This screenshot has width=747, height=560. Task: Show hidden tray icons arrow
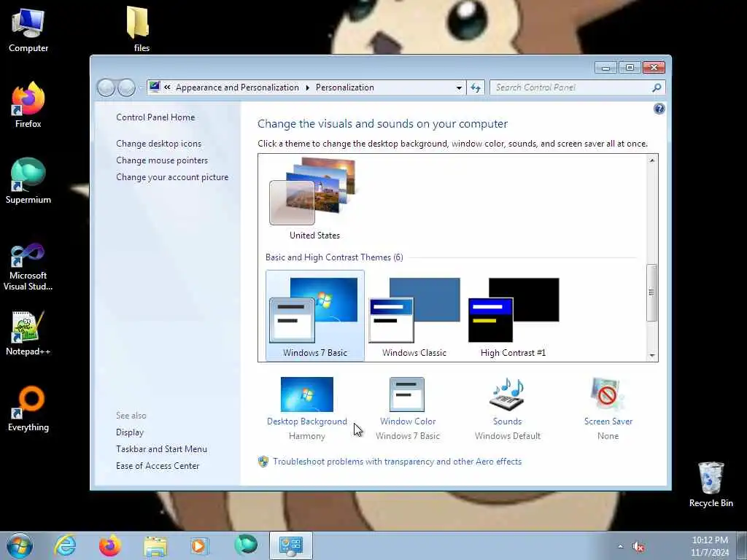[x=620, y=547]
